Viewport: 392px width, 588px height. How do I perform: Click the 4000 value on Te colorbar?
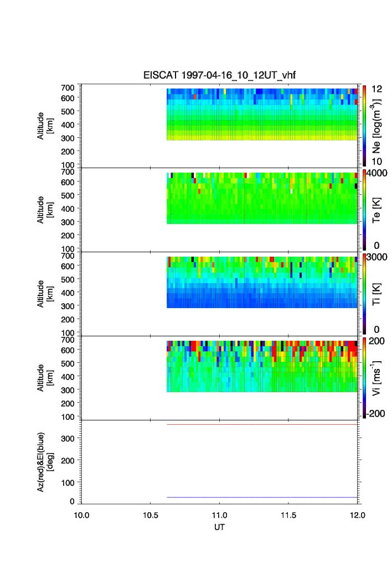tap(377, 173)
